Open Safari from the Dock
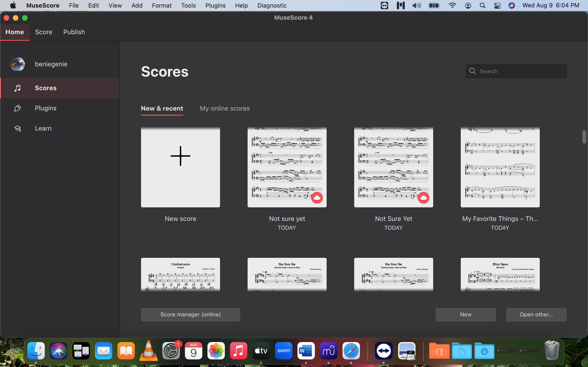588x367 pixels. (x=351, y=351)
